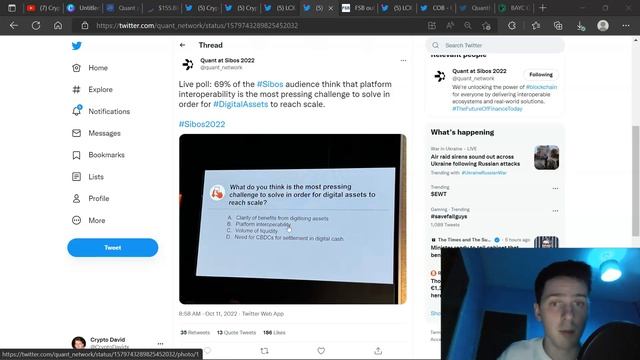Viewport: 640px width, 360px height.
Task: Switch to the $155 browser tab
Action: coord(162,8)
